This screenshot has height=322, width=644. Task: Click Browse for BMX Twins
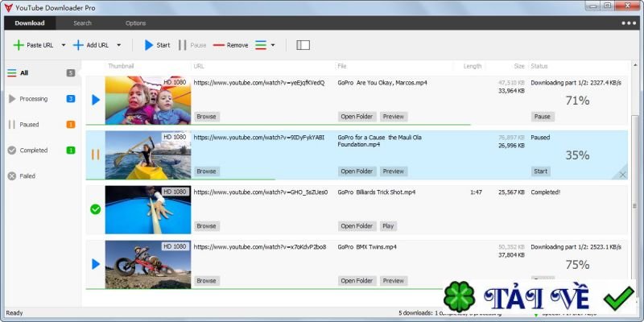[207, 281]
